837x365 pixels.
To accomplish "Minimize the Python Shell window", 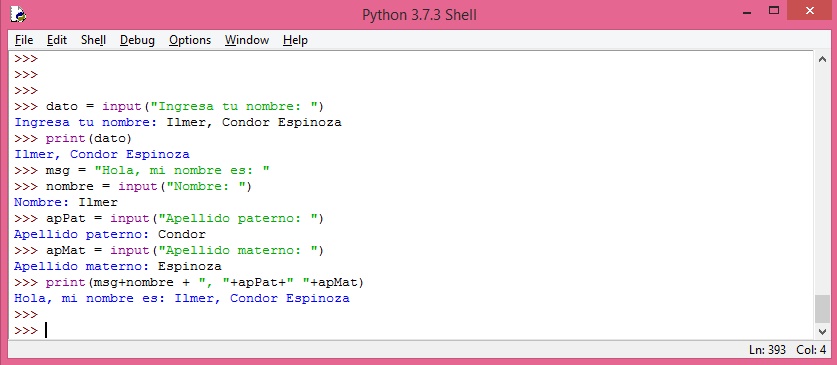I will click(x=748, y=12).
